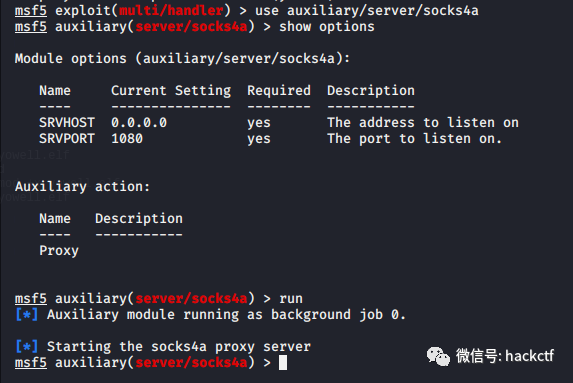573x383 pixels.
Task: Click the 'Required' column header
Action: point(279,90)
